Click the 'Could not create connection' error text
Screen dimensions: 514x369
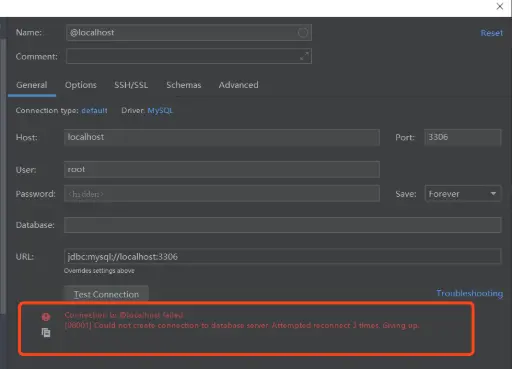[x=242, y=325]
